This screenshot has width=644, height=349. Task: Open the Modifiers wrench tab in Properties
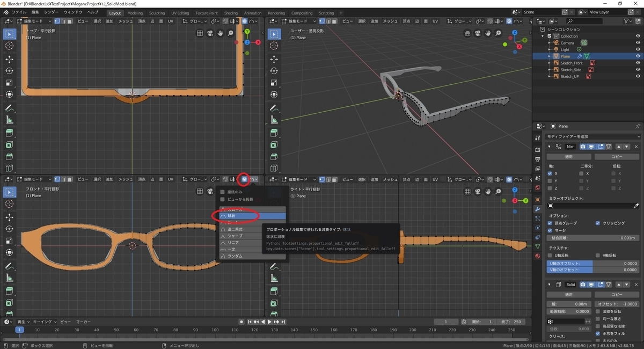pyautogui.click(x=537, y=208)
